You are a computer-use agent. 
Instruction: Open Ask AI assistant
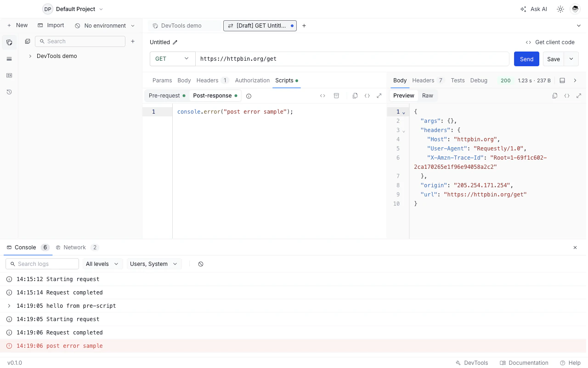[x=534, y=9]
